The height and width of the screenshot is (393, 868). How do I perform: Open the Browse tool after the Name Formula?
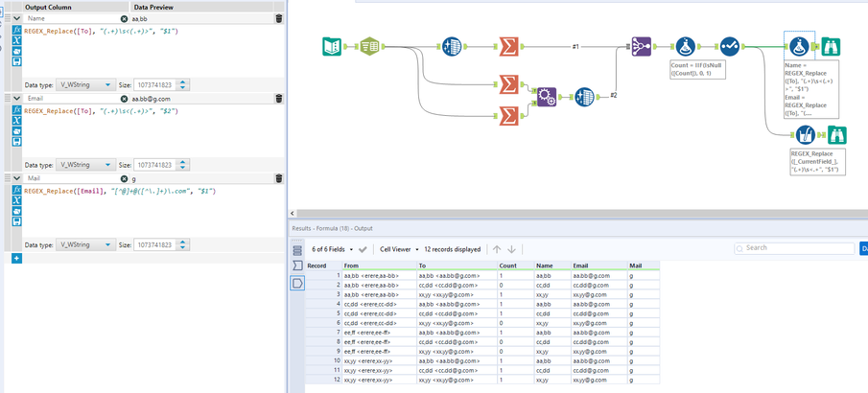coord(831,47)
